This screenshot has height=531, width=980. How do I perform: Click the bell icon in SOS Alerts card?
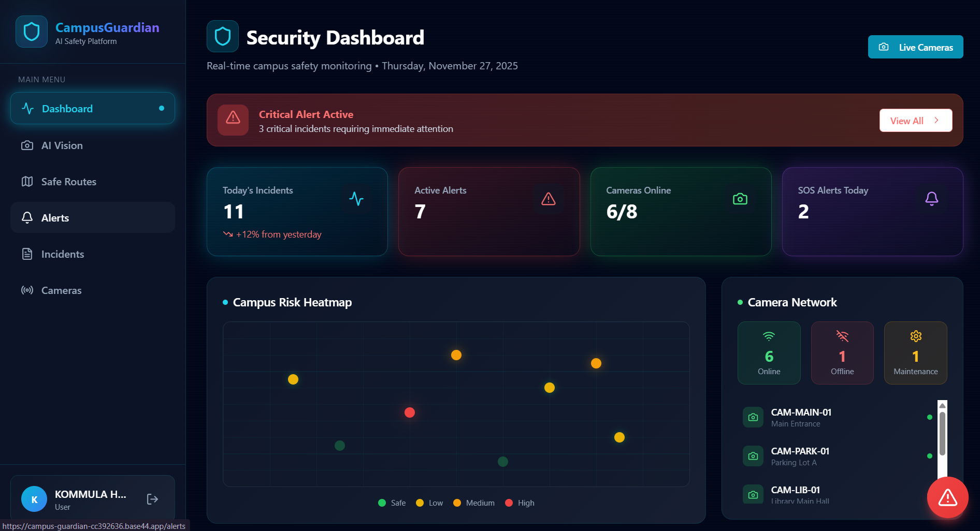(932, 199)
